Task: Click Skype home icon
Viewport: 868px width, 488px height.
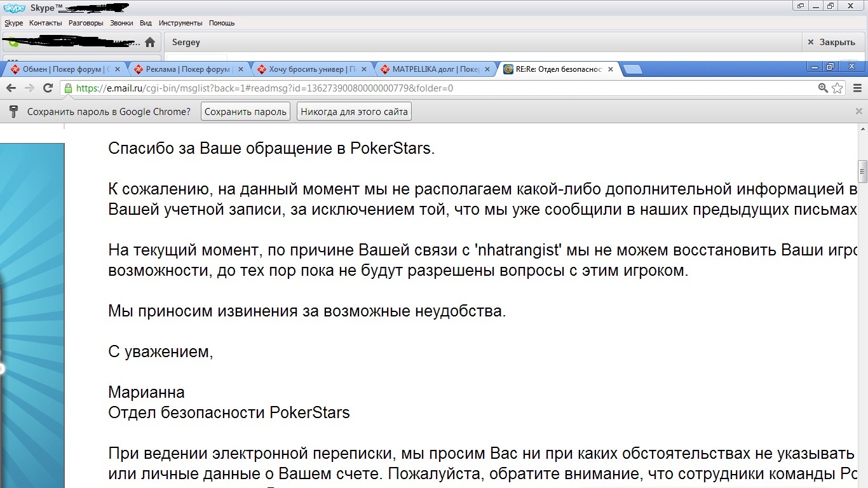Action: (150, 43)
